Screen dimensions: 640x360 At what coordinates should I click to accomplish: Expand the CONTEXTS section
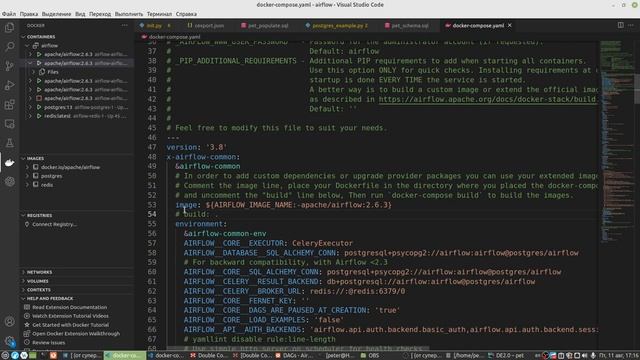pyautogui.click(x=23, y=290)
